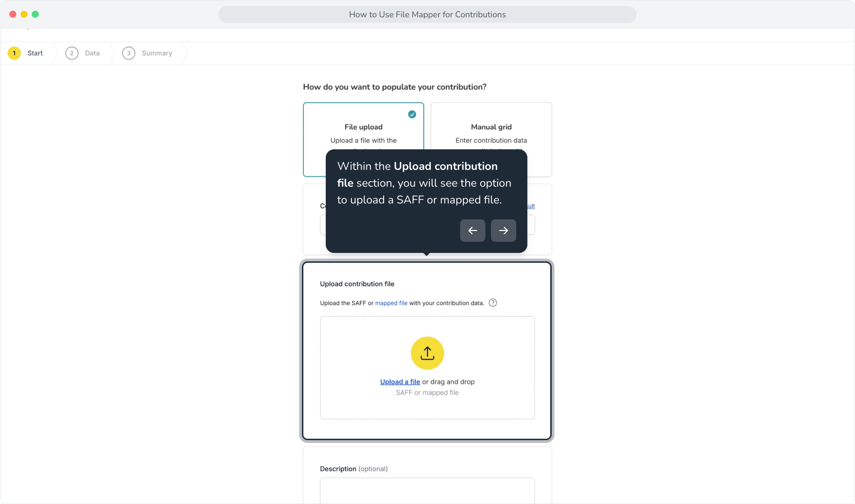Click the yellow step 1 circle

click(x=14, y=53)
